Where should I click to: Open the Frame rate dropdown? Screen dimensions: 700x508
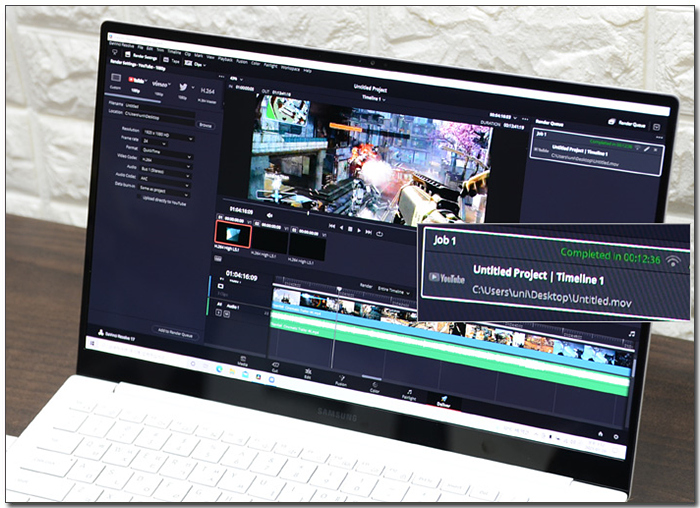pyautogui.click(x=154, y=142)
